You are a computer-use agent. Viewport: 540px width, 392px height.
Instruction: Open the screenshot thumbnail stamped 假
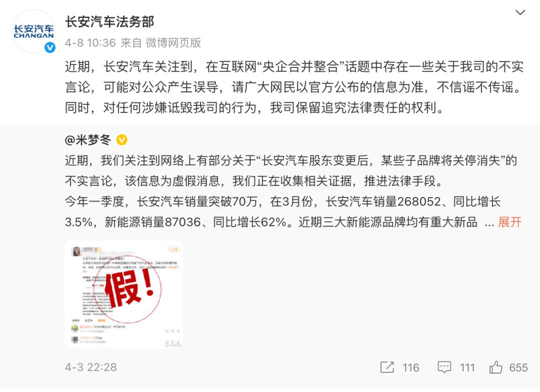124,294
